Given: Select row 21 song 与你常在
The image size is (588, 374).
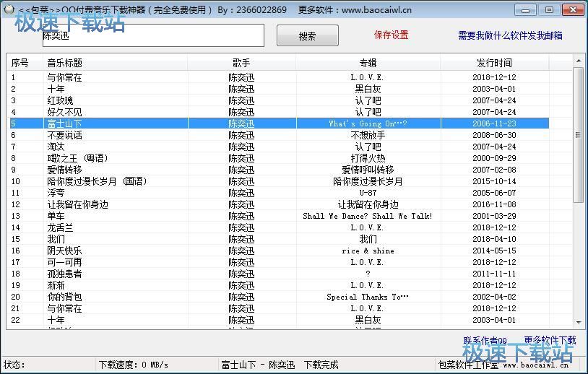Looking at the screenshot, I should [x=64, y=308].
